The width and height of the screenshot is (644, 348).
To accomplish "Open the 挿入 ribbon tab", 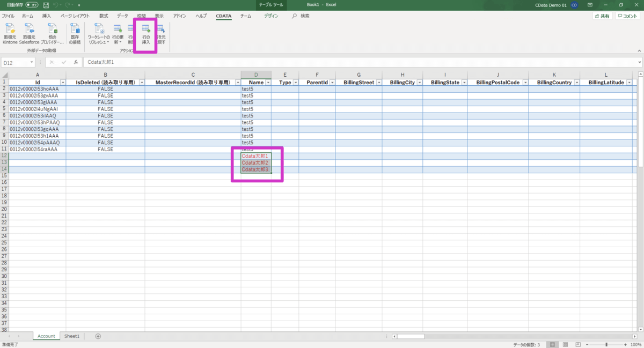I will [47, 16].
